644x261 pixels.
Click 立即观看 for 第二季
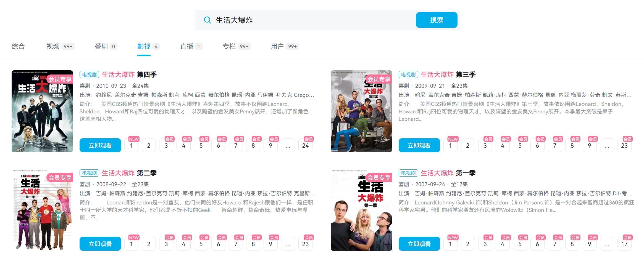(100, 244)
